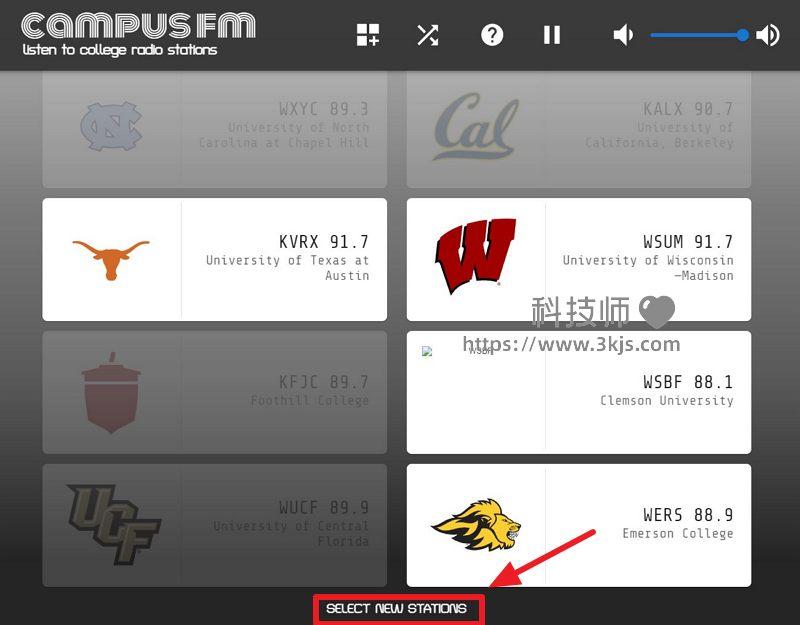Click the Cal Berkeley logo
800x625 pixels.
(x=476, y=126)
